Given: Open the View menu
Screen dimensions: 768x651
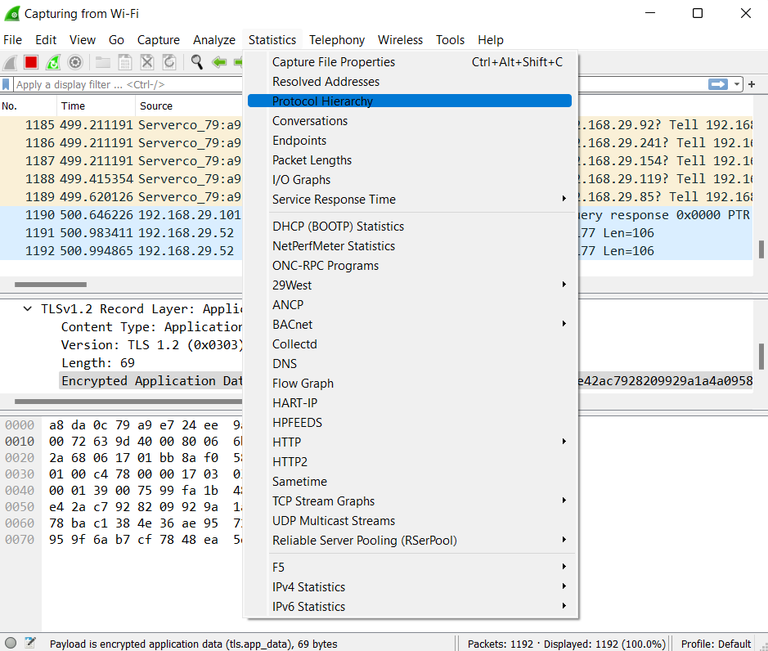Looking at the screenshot, I should pos(82,40).
